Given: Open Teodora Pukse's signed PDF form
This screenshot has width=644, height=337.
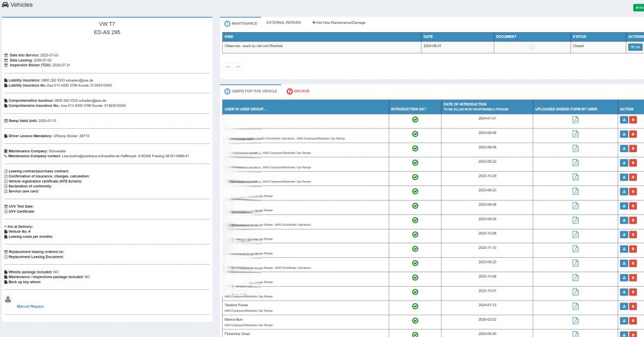Looking at the screenshot, I should 575,307.
